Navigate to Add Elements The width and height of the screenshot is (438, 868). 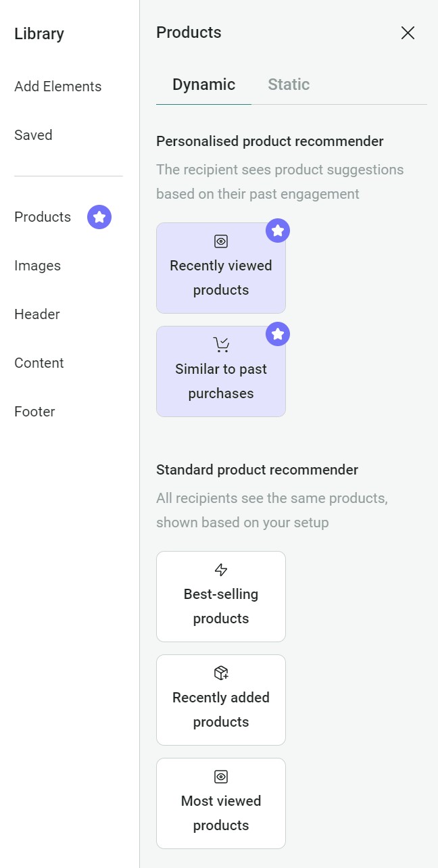point(57,86)
